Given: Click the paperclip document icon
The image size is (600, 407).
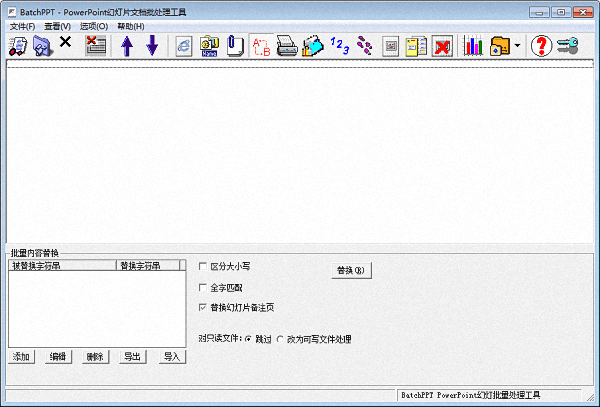Looking at the screenshot, I should tap(235, 46).
